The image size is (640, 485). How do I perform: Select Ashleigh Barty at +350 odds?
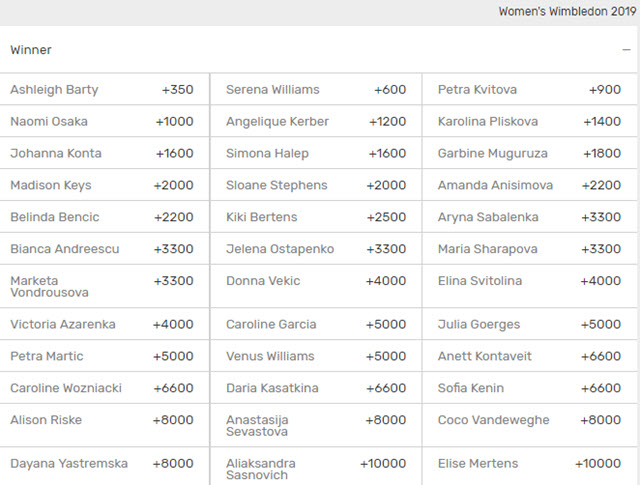(x=103, y=90)
